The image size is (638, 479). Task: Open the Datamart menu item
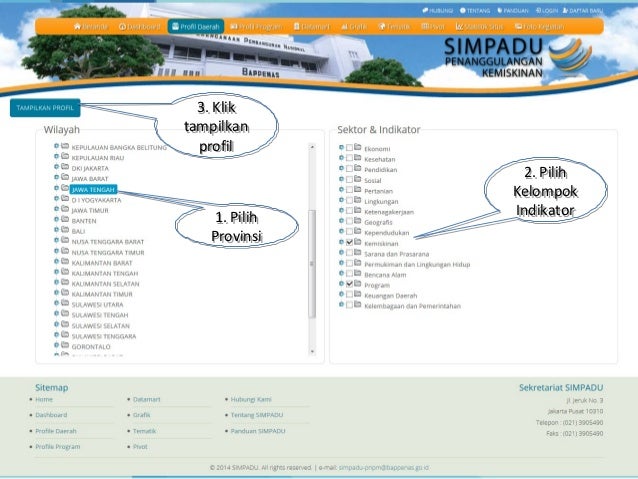point(312,27)
